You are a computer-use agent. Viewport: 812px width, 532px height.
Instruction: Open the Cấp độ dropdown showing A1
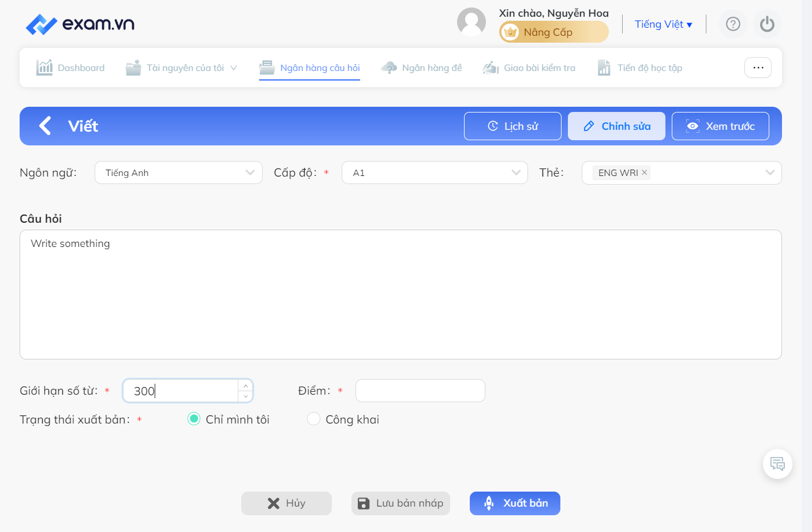point(435,173)
